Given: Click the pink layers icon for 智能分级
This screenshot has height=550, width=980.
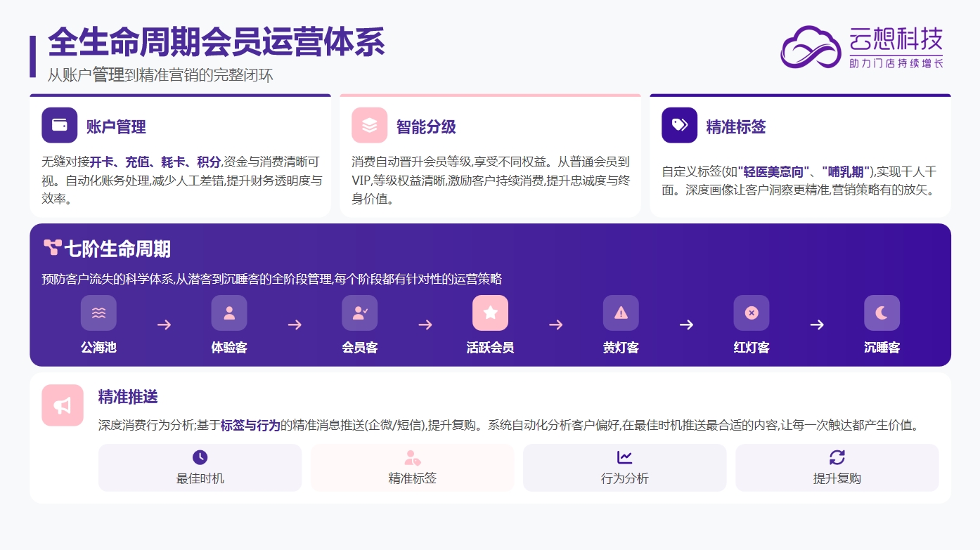Looking at the screenshot, I should (x=369, y=125).
